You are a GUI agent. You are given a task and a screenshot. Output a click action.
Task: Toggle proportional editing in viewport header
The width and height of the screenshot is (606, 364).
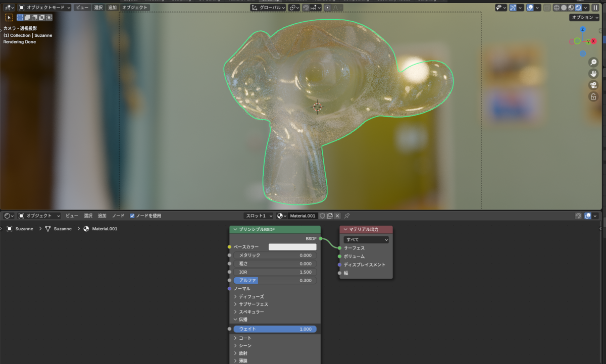328,8
